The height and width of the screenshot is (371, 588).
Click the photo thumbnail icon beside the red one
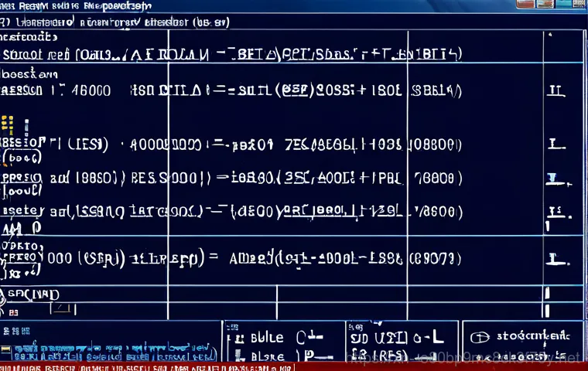545,4
